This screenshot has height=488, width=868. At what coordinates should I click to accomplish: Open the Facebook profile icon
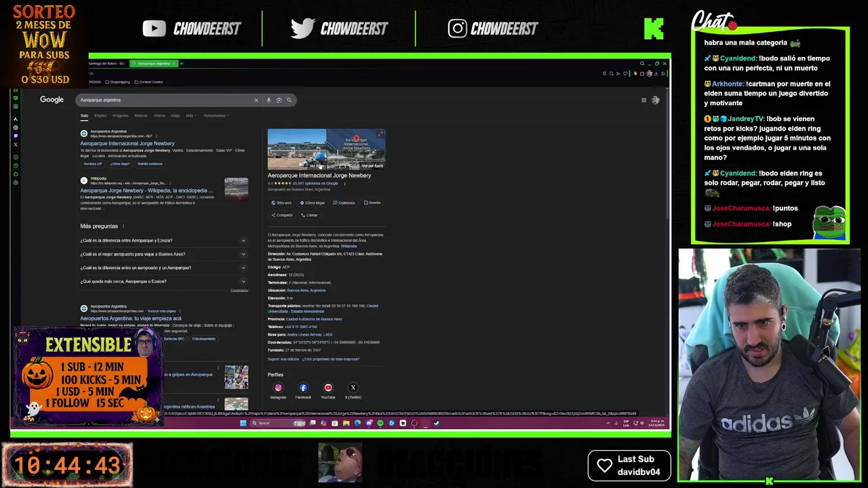(303, 388)
